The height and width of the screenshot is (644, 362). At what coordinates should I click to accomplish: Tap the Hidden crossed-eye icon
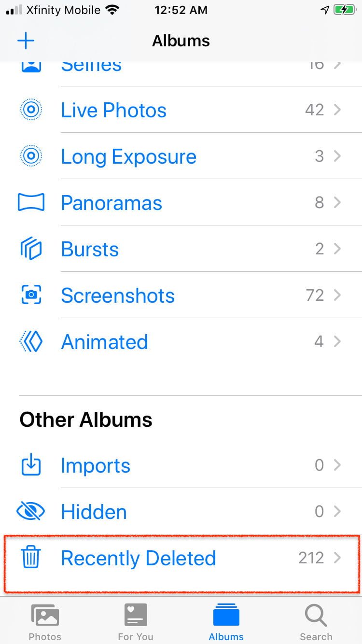pyautogui.click(x=31, y=512)
